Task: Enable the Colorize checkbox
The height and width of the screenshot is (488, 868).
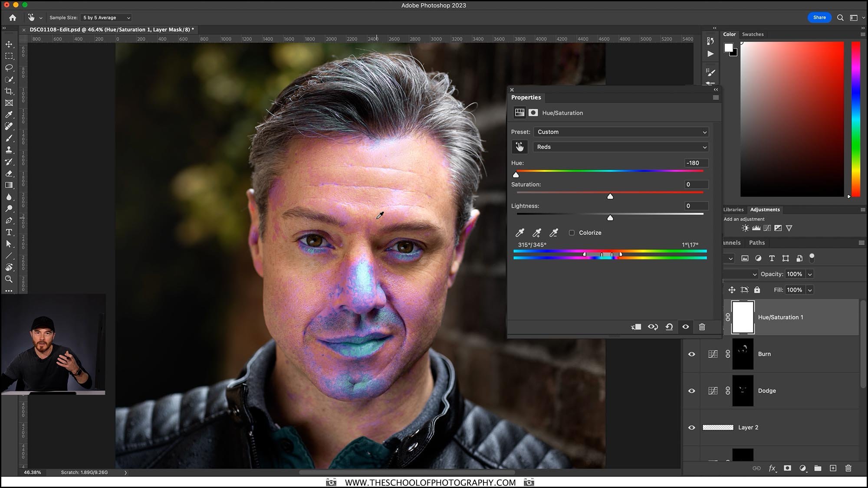Action: [x=572, y=233]
